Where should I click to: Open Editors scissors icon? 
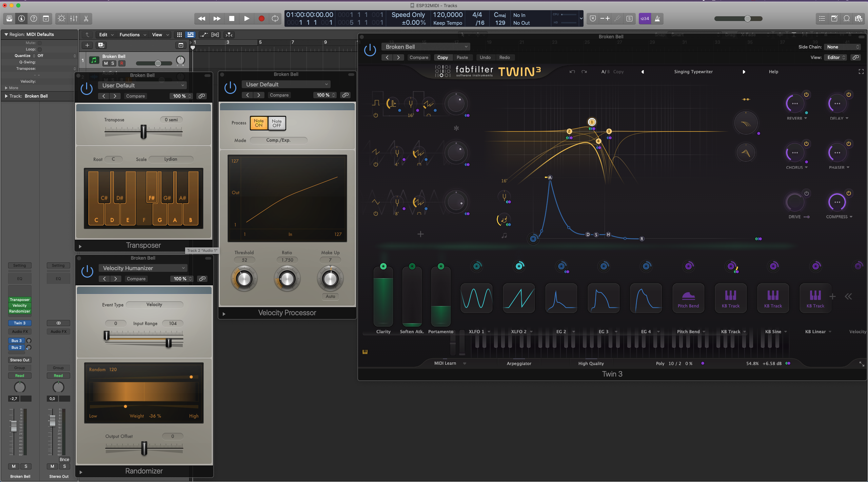(x=86, y=19)
